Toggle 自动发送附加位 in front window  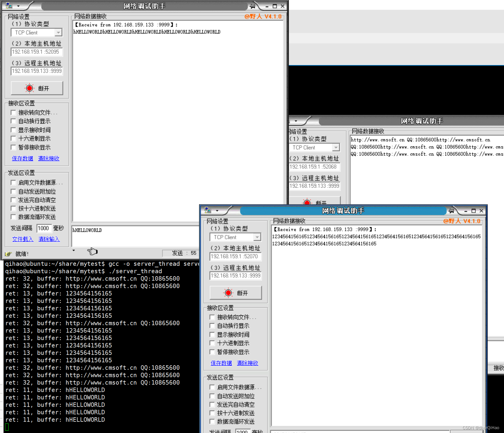212,396
